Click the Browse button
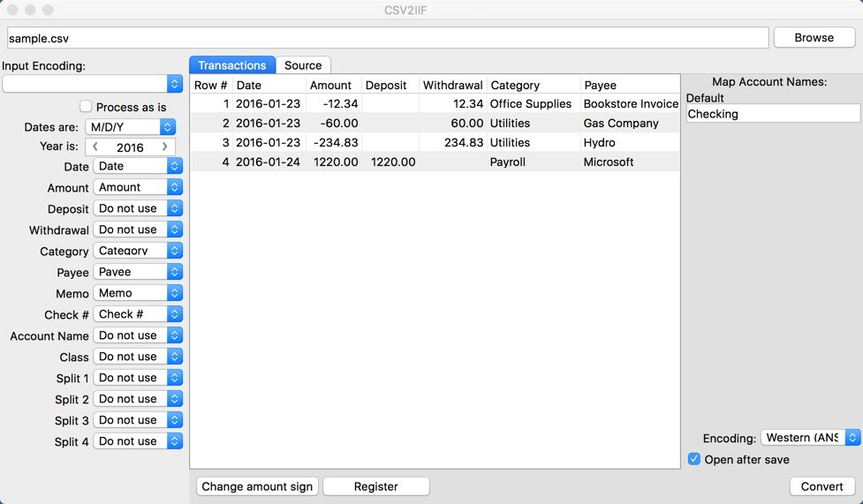The image size is (863, 504). [x=814, y=37]
